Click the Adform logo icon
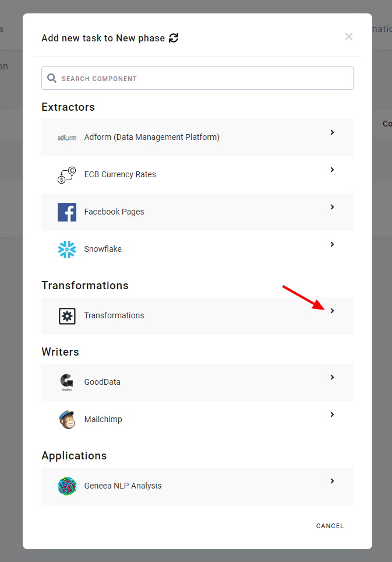Screen dimensions: 392x562 point(67,138)
